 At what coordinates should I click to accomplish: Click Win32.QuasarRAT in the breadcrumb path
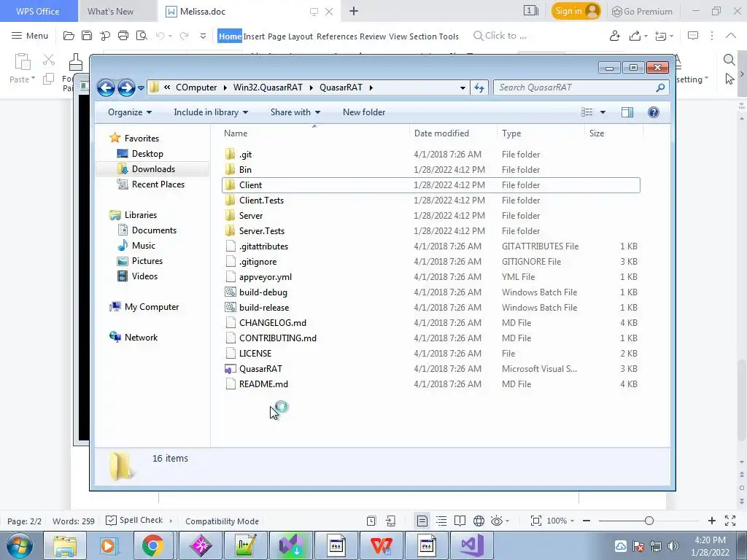268,87
